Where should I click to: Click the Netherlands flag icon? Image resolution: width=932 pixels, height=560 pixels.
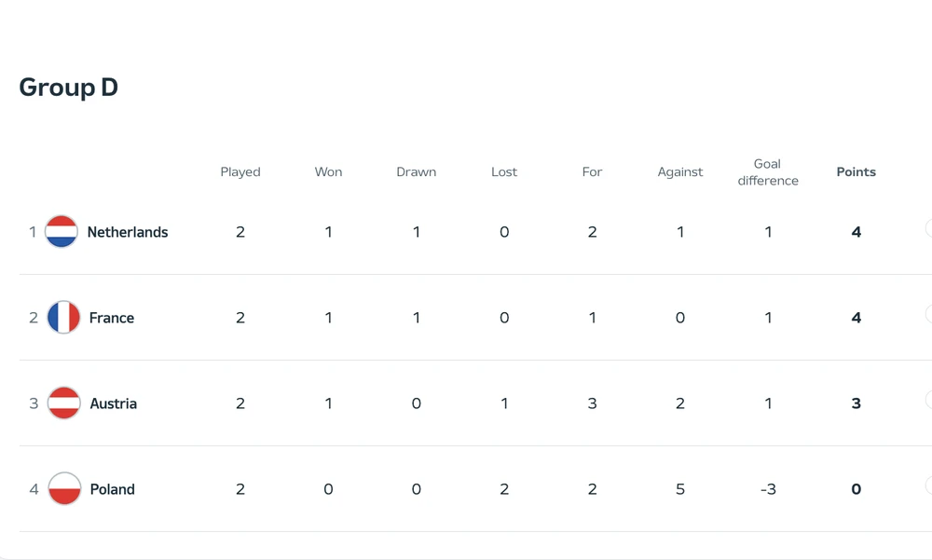(x=62, y=232)
